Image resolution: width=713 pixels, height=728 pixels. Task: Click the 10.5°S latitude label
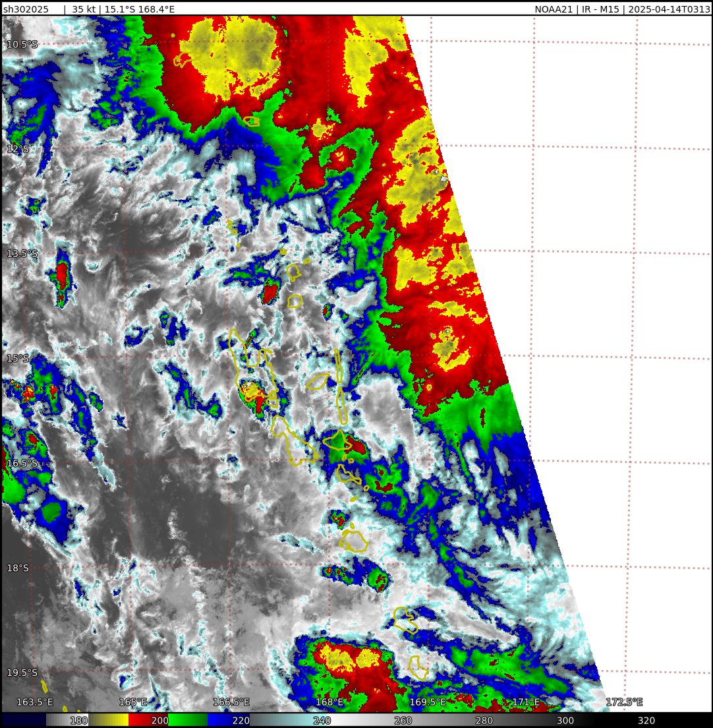(x=22, y=44)
